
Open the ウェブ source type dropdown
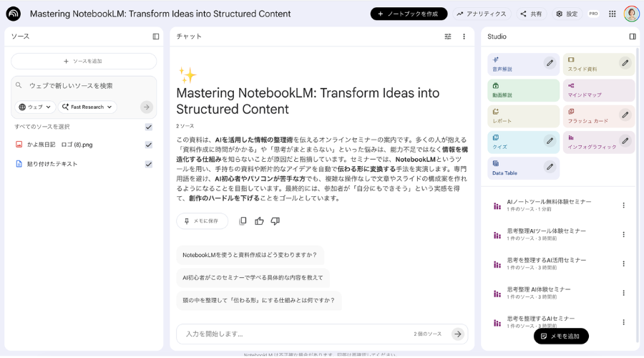click(x=36, y=107)
